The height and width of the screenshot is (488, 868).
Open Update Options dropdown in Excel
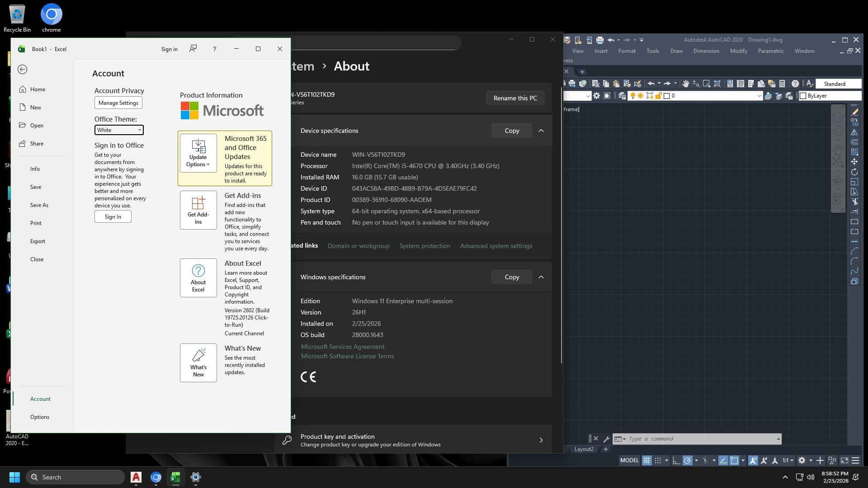tap(198, 153)
